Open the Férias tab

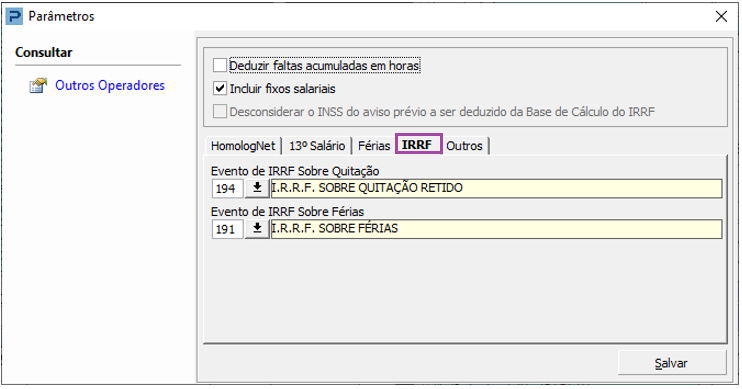click(x=374, y=146)
